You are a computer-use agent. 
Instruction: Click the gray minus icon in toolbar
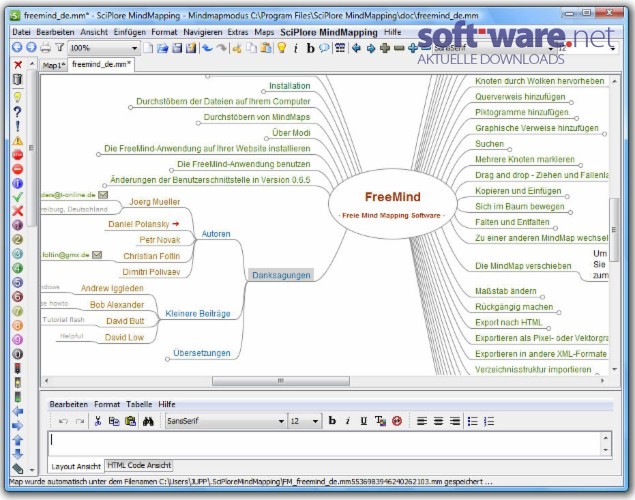(x=399, y=48)
